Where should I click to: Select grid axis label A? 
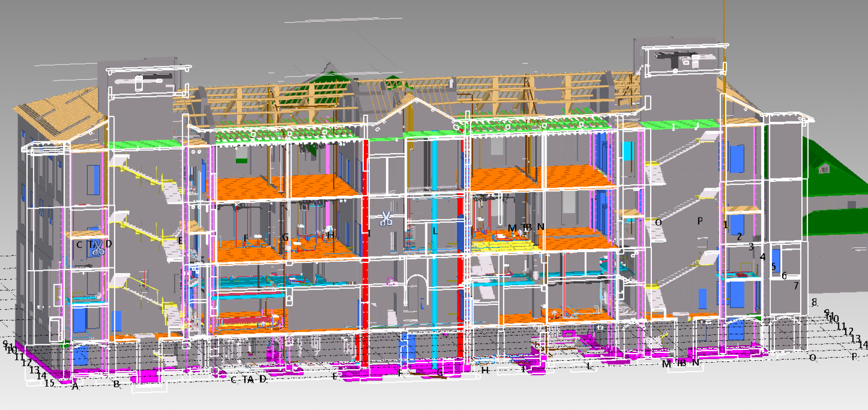click(x=75, y=386)
